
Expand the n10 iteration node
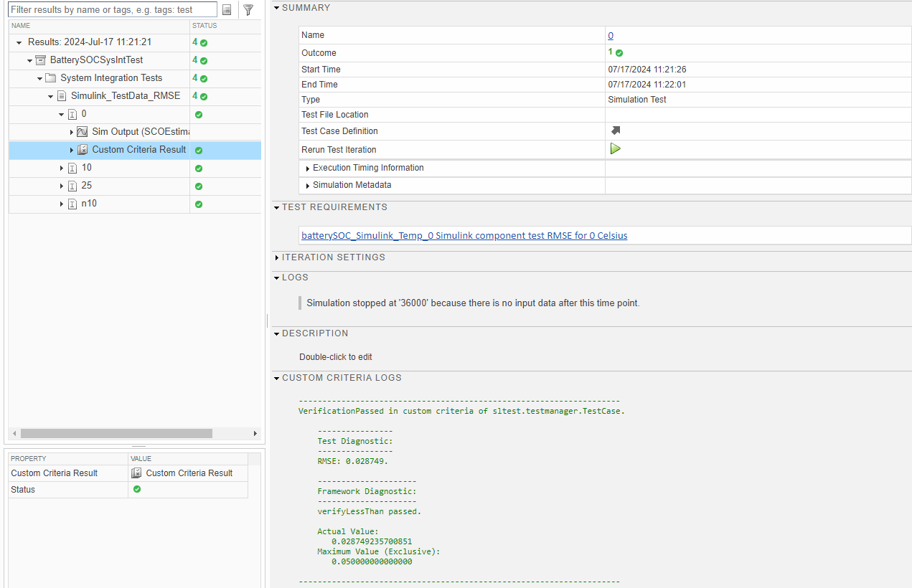tap(62, 204)
